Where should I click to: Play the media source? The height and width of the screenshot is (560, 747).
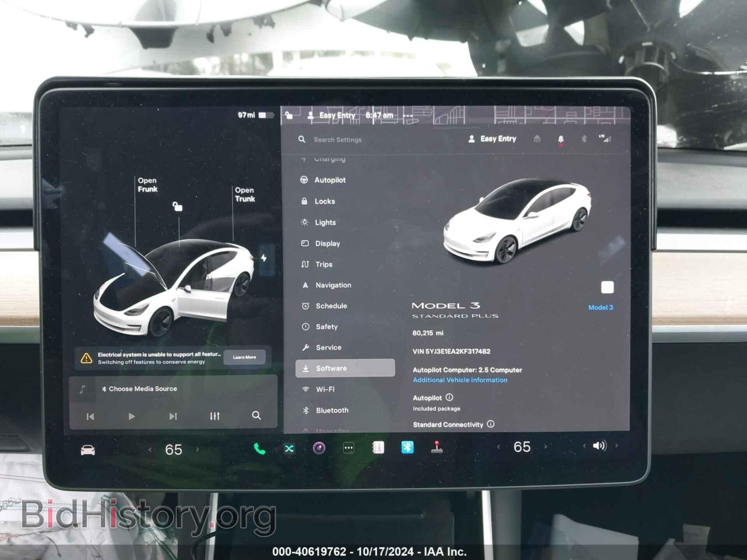tap(132, 416)
